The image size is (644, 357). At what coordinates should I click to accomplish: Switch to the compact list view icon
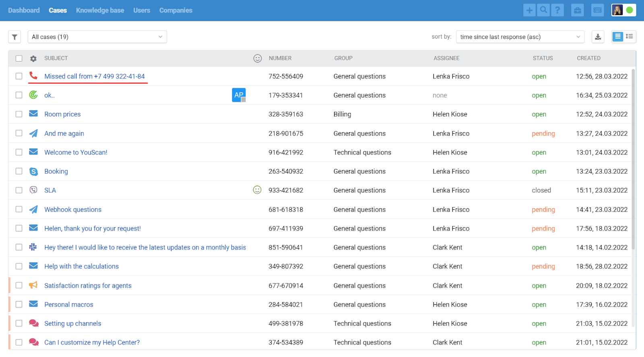[x=617, y=37]
